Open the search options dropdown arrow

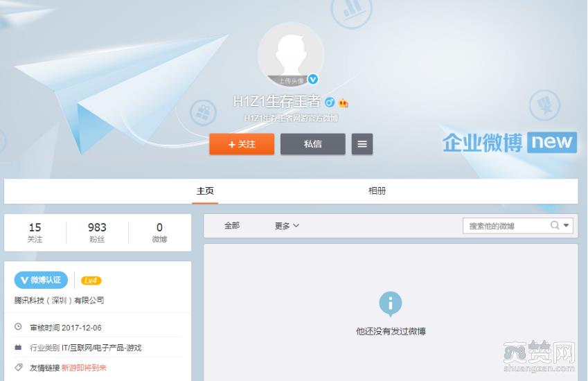pyautogui.click(x=567, y=225)
